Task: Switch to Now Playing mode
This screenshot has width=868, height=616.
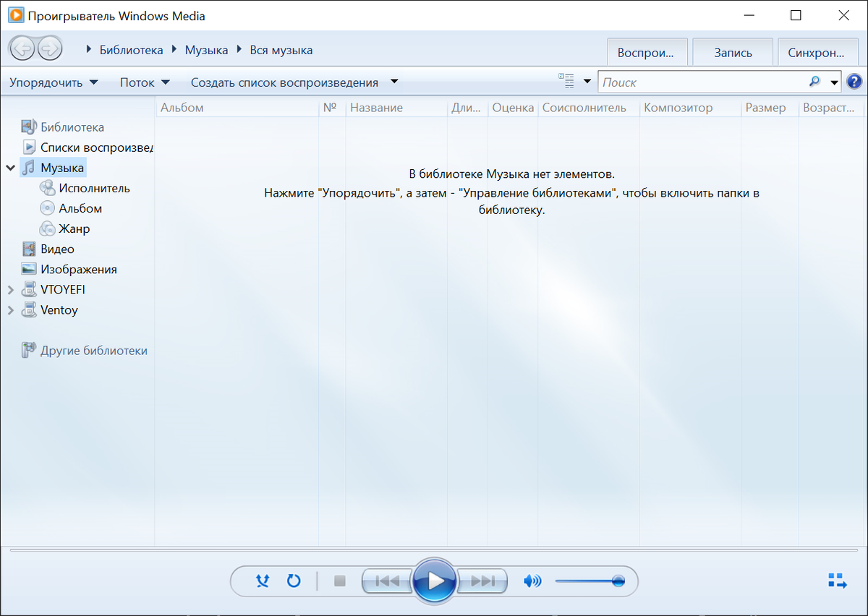Action: coord(837,581)
